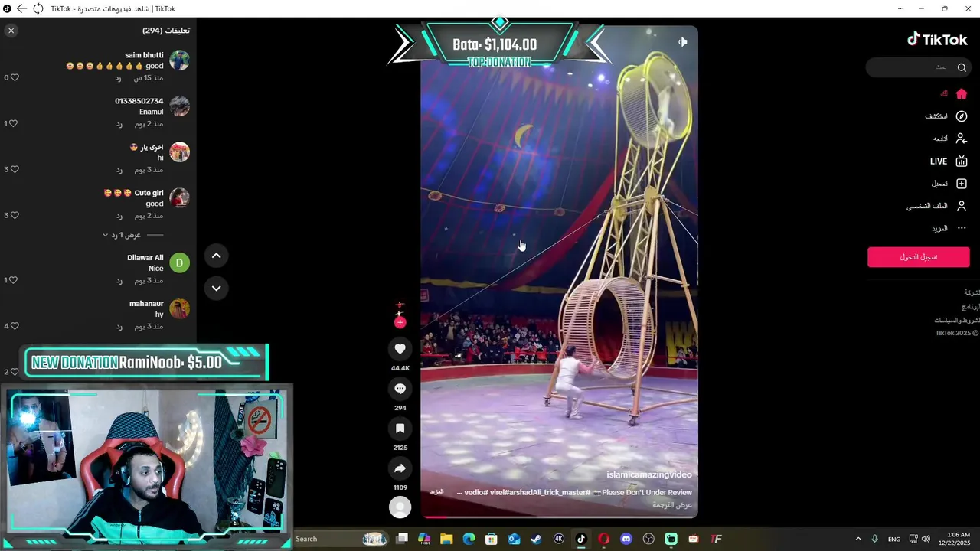Open islamicamazingvideo creator name
This screenshot has height=551, width=980.
click(x=649, y=475)
